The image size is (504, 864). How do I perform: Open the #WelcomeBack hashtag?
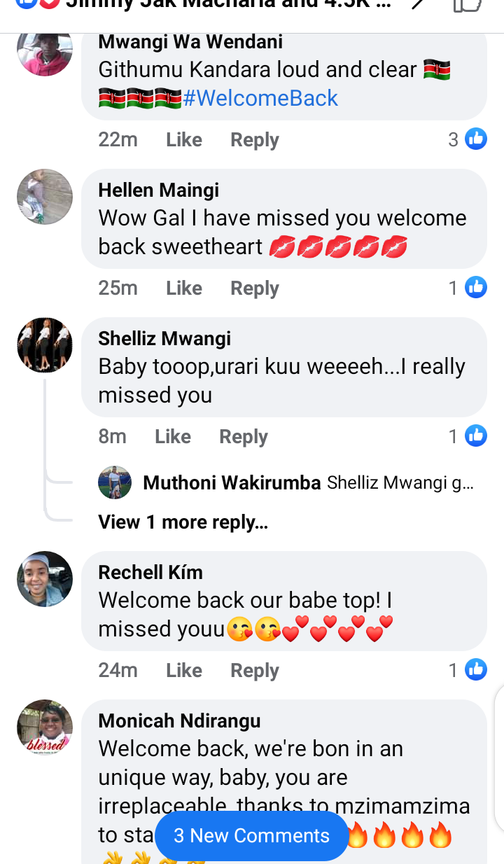pyautogui.click(x=260, y=98)
